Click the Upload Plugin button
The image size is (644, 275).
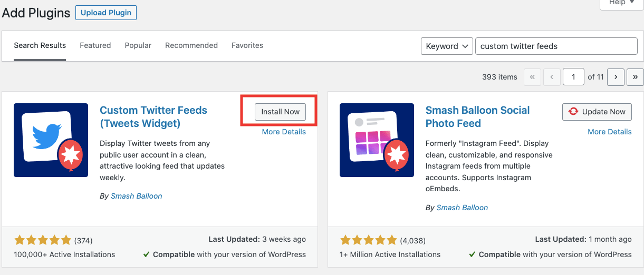(106, 13)
